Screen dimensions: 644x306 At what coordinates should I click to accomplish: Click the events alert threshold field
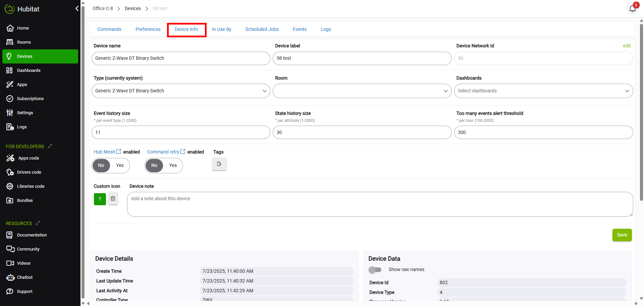coord(543,132)
